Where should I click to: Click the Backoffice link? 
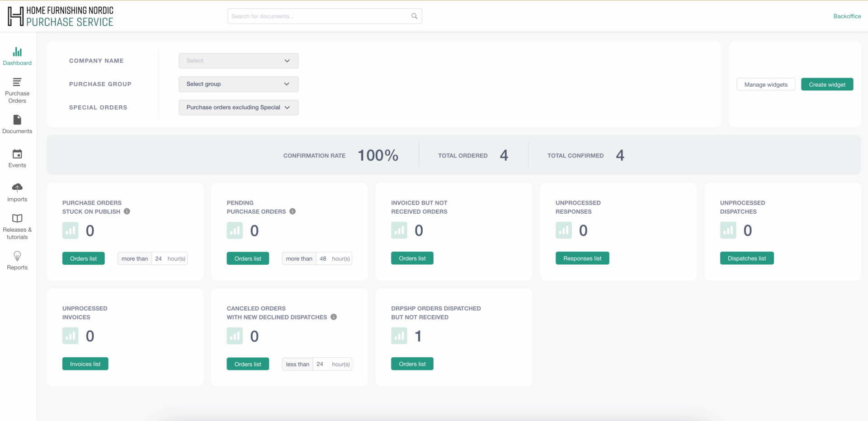[847, 16]
